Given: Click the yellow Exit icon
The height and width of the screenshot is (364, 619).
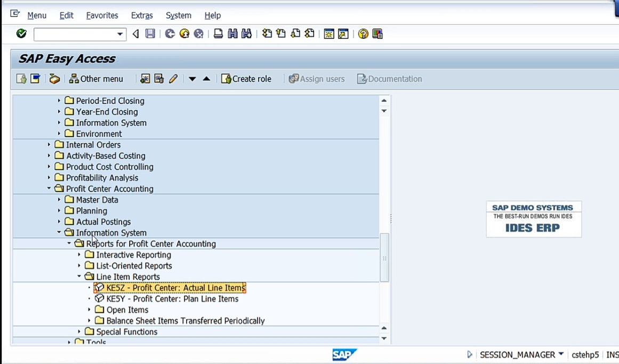Looking at the screenshot, I should [184, 34].
